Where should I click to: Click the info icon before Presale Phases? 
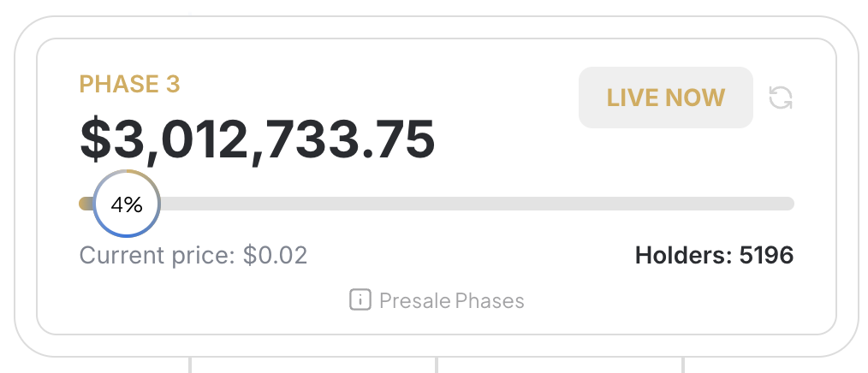coord(360,300)
